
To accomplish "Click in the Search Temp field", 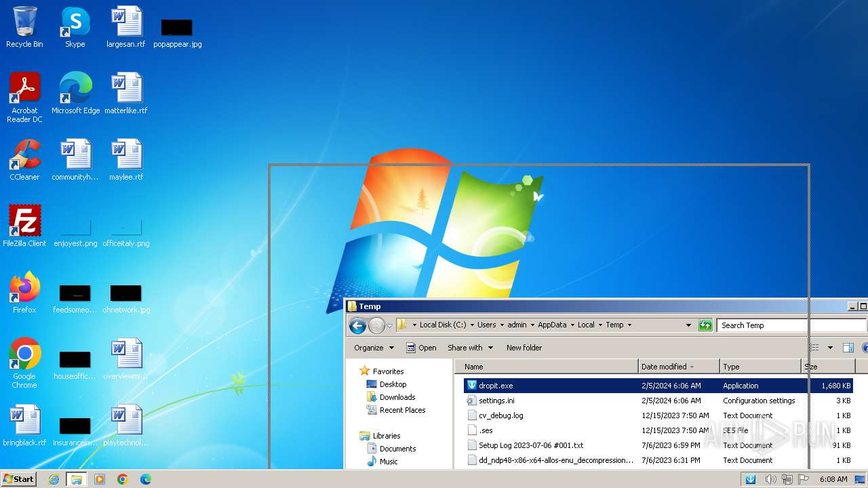I will coord(791,325).
